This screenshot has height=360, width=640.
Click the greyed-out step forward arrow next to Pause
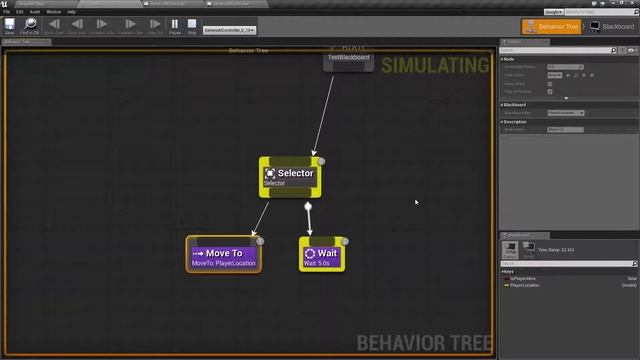pos(155,26)
